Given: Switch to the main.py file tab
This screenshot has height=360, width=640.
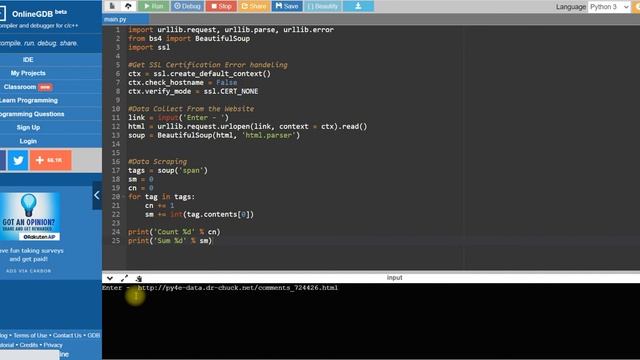Looking at the screenshot, I should click(125, 19).
